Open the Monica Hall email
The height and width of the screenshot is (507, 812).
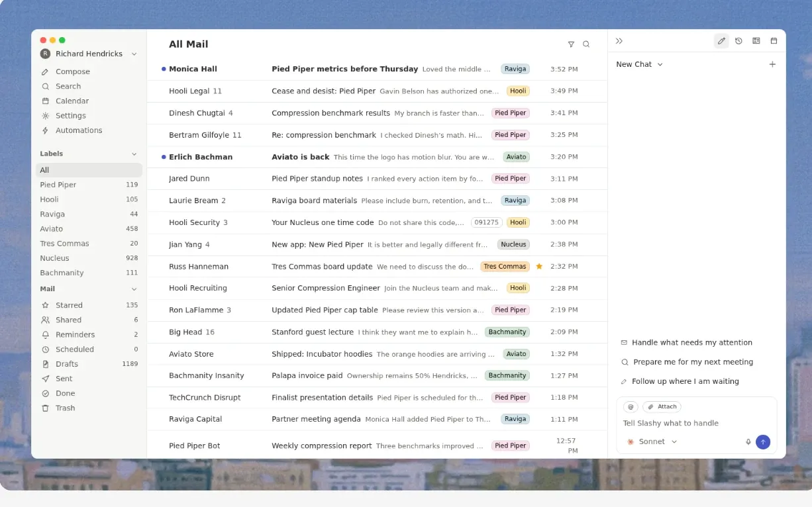point(377,69)
